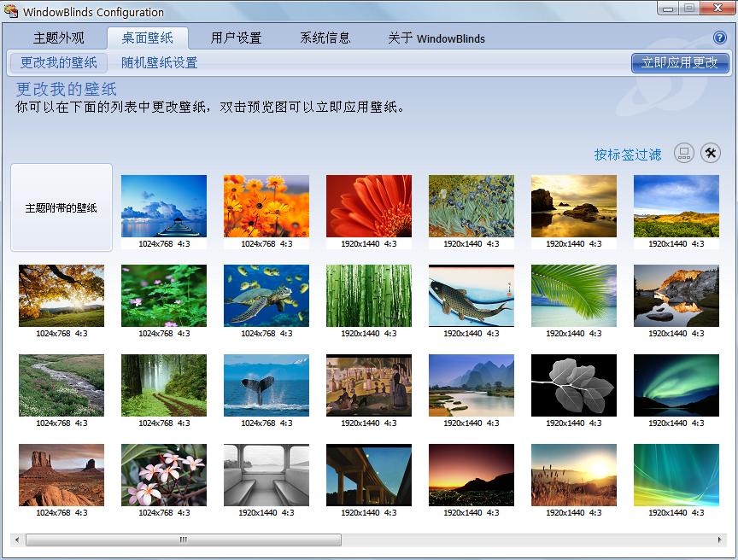Select the Vista green light streaks wallpaper

pos(676,475)
